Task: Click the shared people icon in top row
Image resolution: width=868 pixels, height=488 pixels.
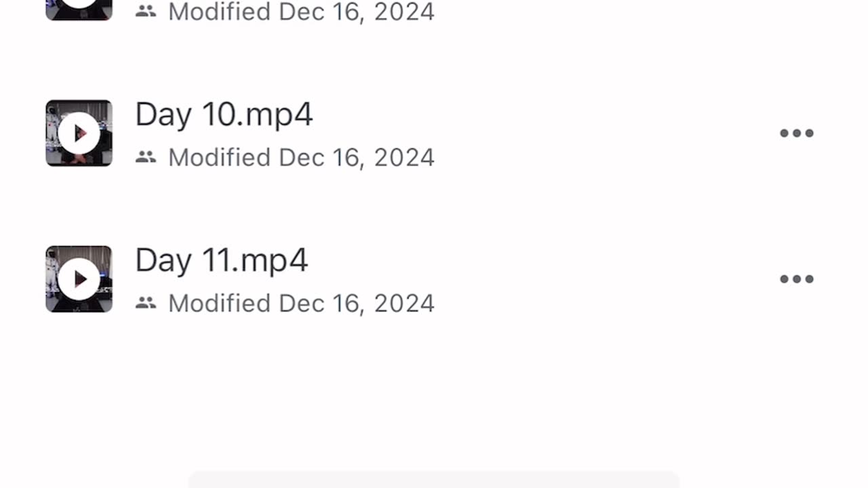Action: click(x=146, y=11)
